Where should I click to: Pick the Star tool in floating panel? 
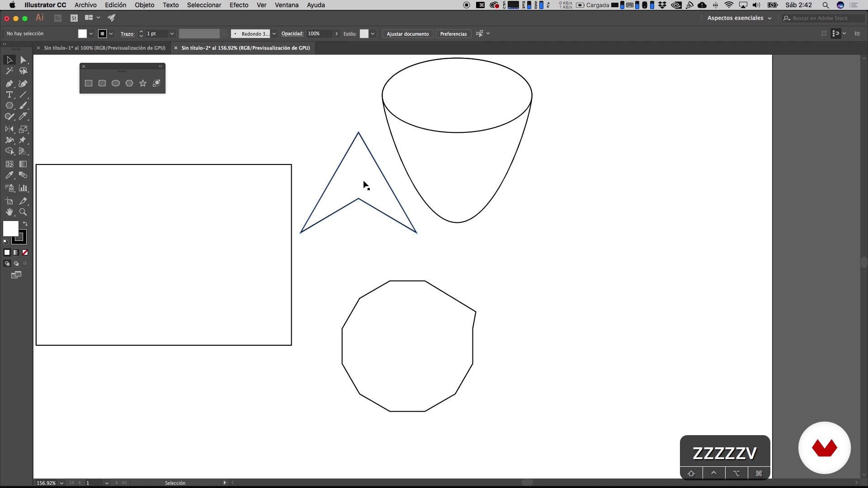click(x=143, y=83)
